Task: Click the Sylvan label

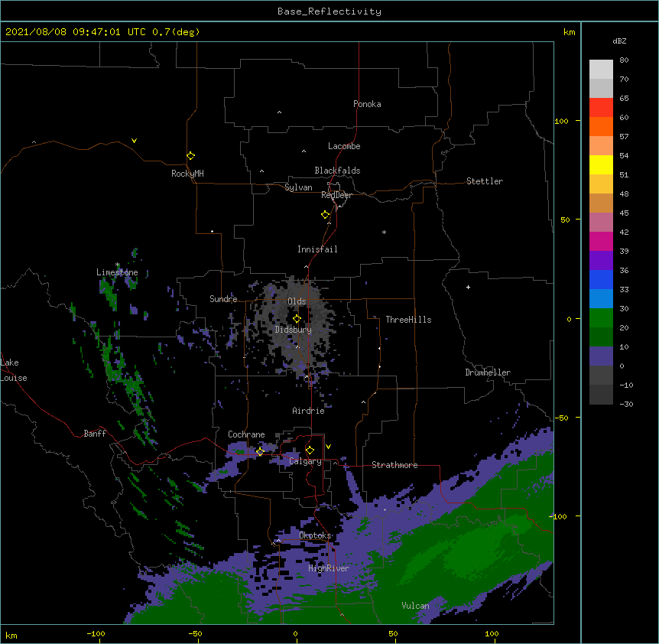Action: [298, 187]
